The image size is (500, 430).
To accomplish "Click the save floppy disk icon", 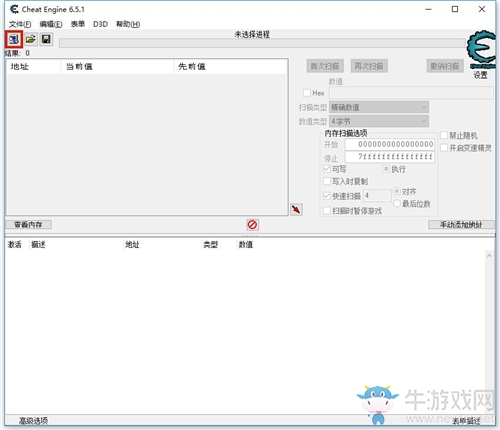I will point(46,39).
